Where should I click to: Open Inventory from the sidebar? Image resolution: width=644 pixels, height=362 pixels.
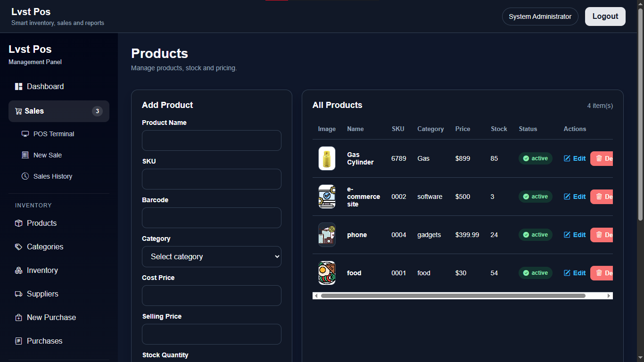coord(59,271)
